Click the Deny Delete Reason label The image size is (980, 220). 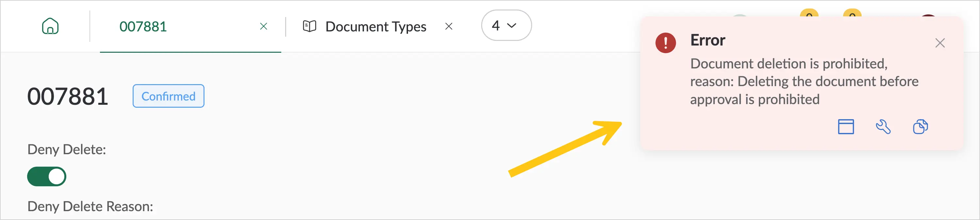90,206
